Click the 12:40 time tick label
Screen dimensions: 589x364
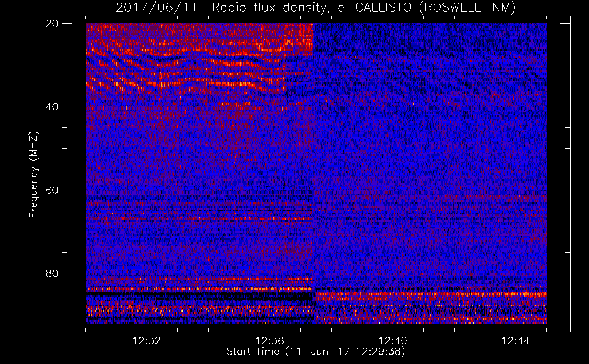393,341
